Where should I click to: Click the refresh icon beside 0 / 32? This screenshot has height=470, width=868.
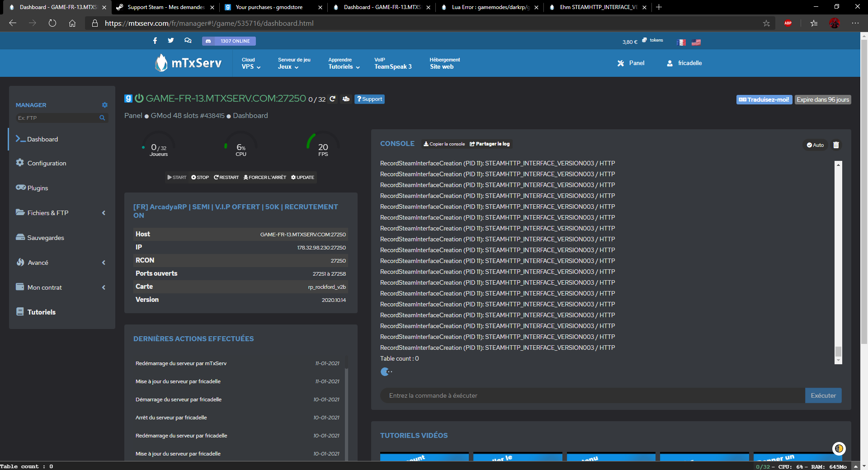tap(333, 99)
